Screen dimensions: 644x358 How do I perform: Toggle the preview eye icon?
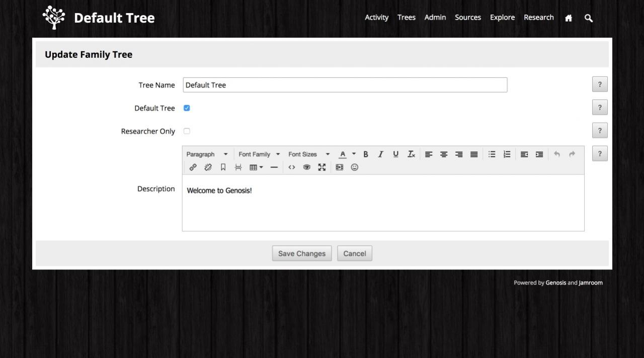pos(306,167)
